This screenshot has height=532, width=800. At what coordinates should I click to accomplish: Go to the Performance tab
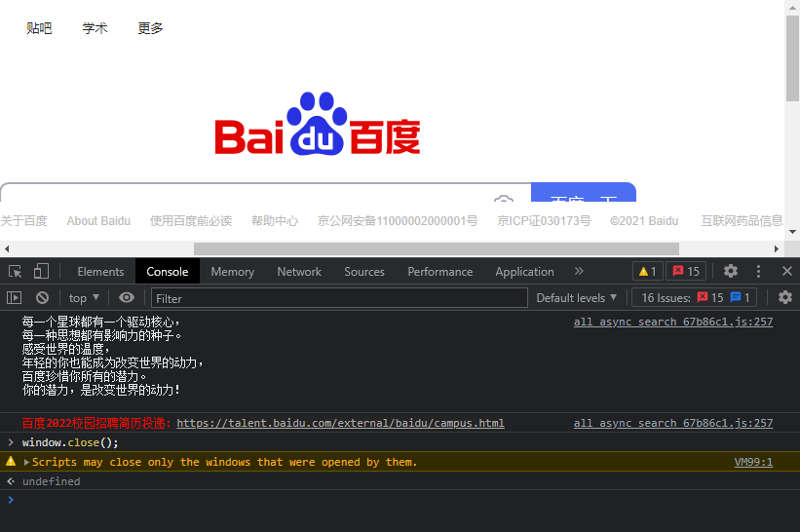pyautogui.click(x=439, y=271)
